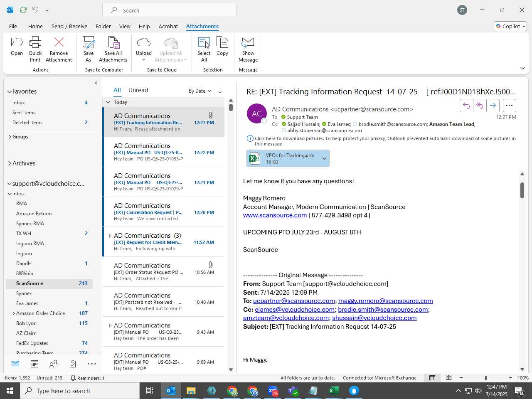Switch to Normal view in status bar
The image size is (532, 399).
(432, 378)
